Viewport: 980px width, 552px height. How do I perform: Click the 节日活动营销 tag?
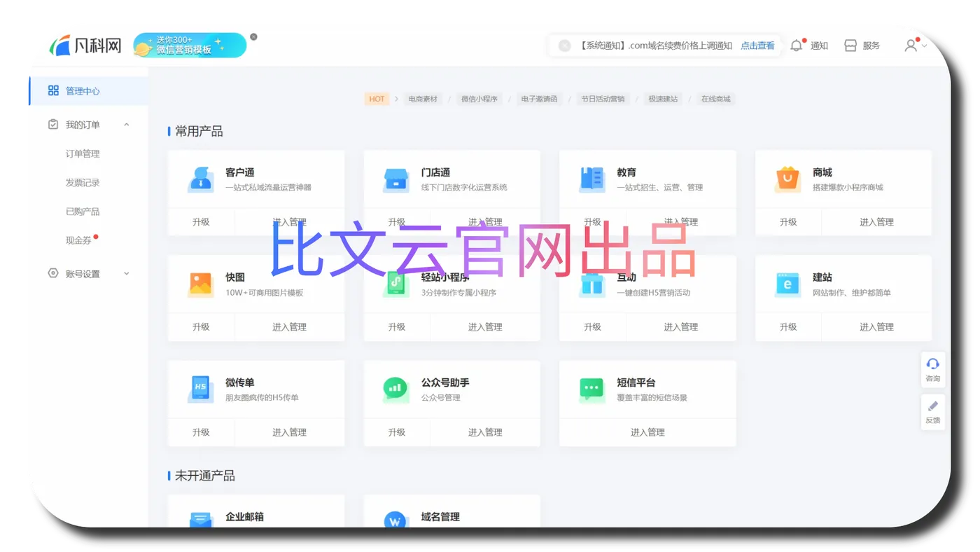point(603,99)
